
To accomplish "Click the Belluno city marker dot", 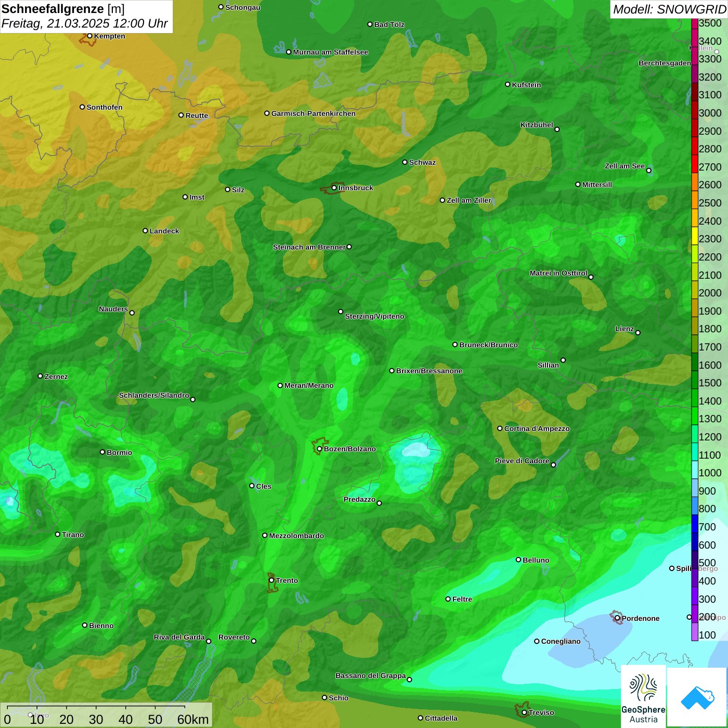I will pos(518,560).
